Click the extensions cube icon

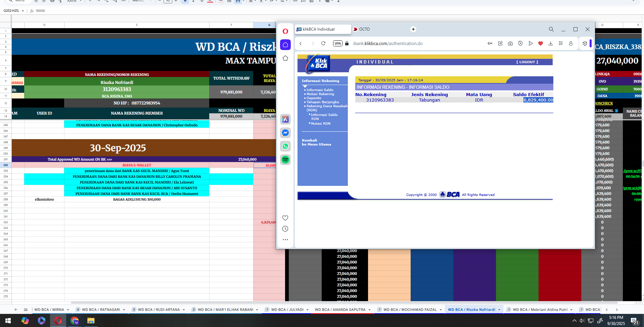tap(585, 43)
